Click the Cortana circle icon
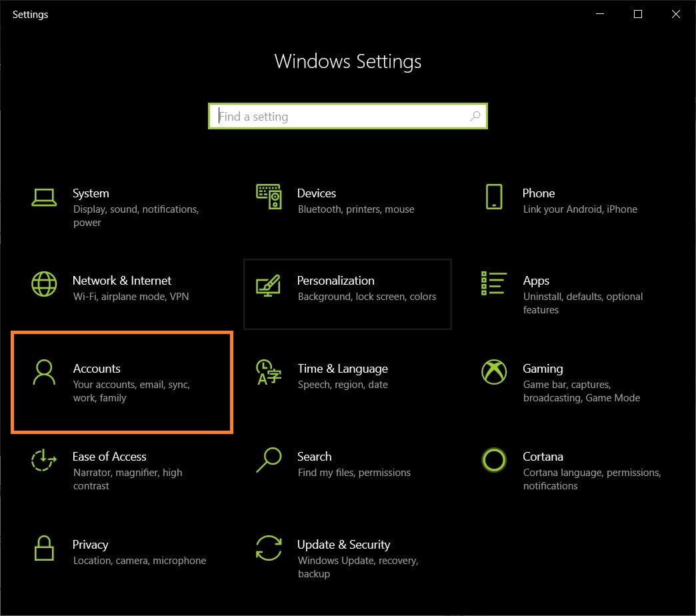696x616 pixels. [493, 460]
